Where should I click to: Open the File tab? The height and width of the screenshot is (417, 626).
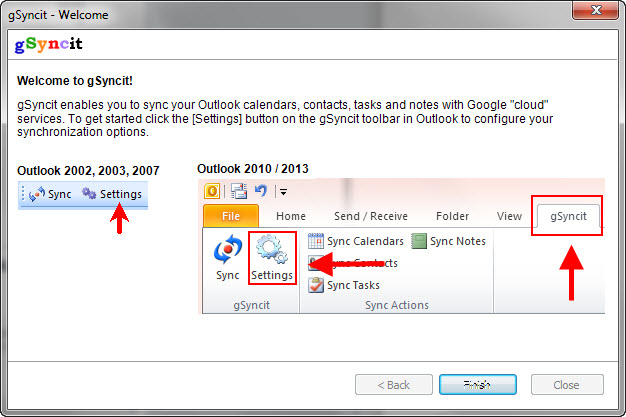pos(231,216)
